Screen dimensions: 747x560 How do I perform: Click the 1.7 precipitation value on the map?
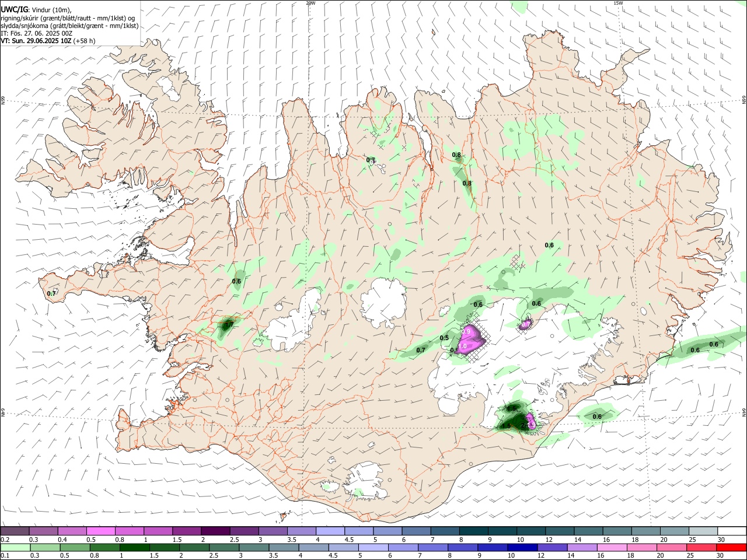(x=229, y=324)
